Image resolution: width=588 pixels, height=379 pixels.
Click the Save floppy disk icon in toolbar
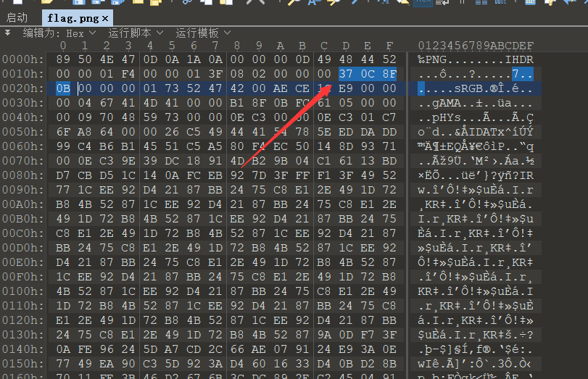79,2
